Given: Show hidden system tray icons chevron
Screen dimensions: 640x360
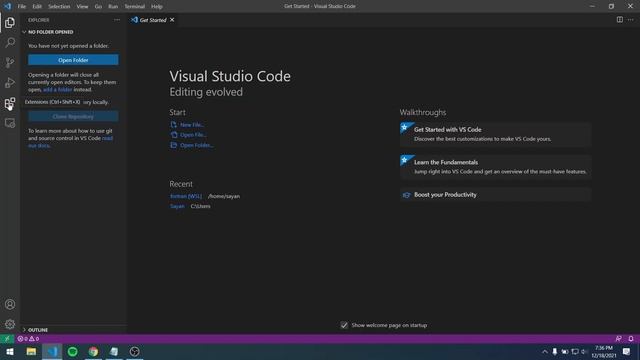Looking at the screenshot, I should [544, 351].
